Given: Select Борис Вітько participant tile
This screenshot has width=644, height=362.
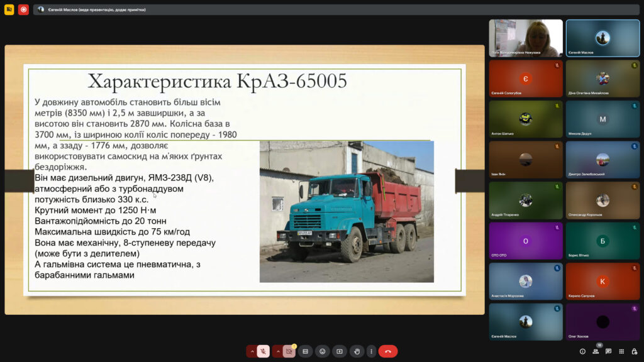Looking at the screenshot, I should tap(602, 241).
